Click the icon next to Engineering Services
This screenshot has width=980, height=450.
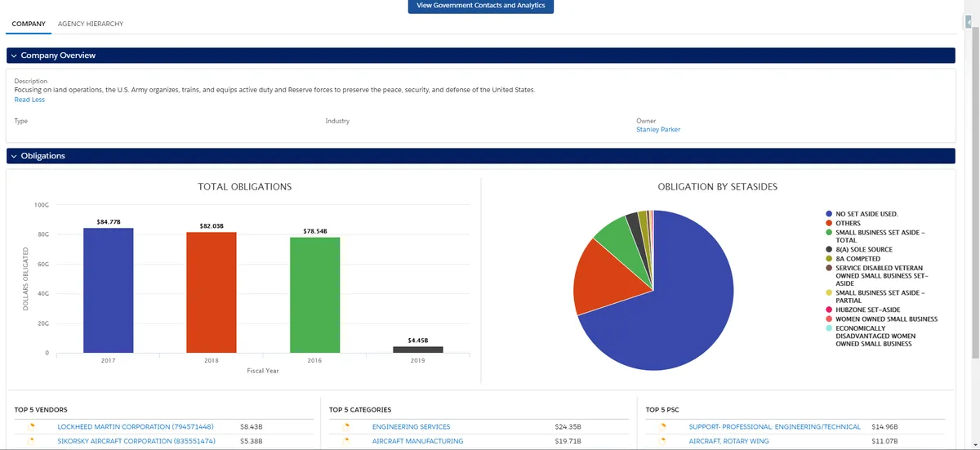click(x=345, y=426)
